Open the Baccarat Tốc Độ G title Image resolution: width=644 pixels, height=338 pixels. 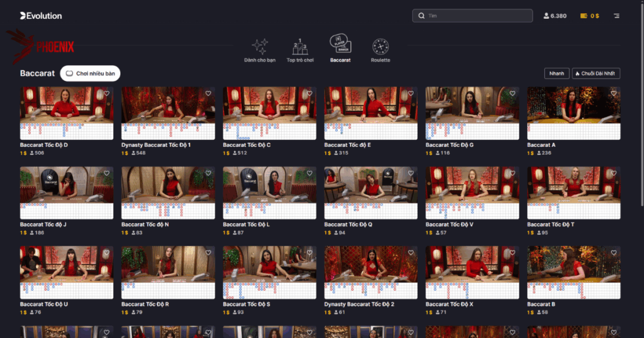click(x=449, y=144)
